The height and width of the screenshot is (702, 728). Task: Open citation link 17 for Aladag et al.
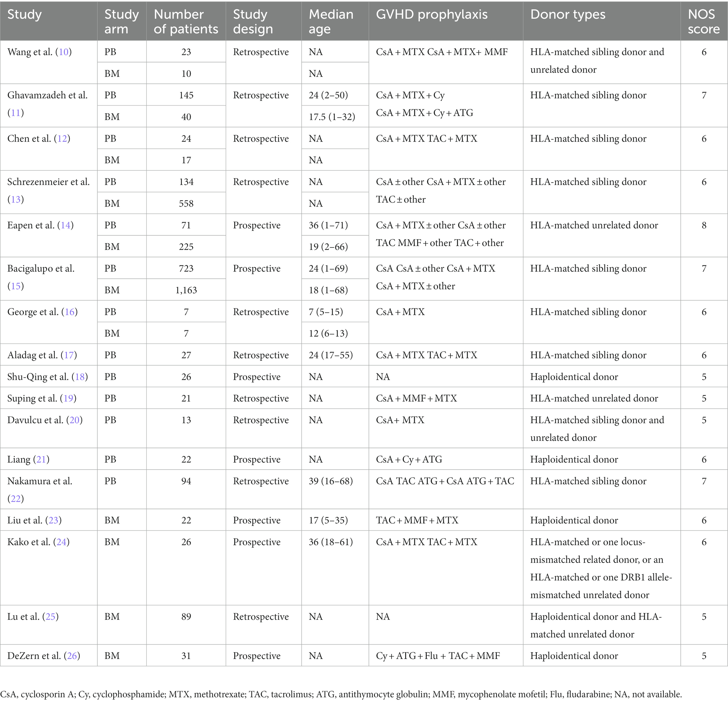pos(69,355)
